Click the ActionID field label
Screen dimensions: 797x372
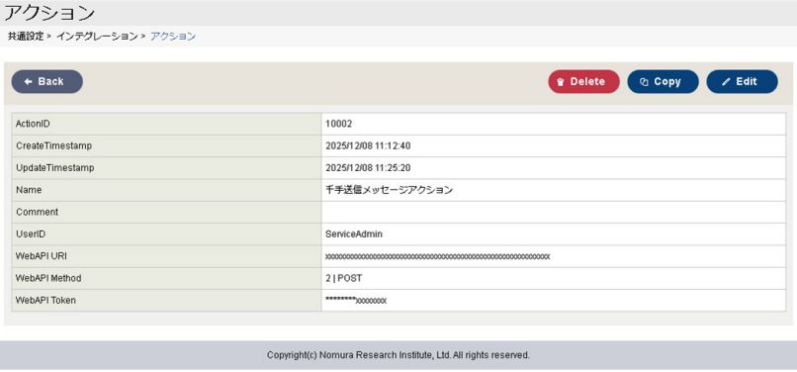tap(33, 124)
